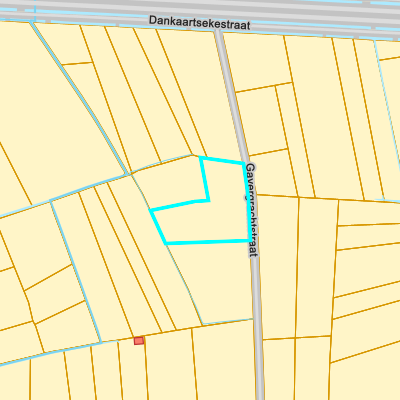Click the vertical Gavergrachtstraat street label
This screenshot has height=400, width=400.
tap(252, 210)
